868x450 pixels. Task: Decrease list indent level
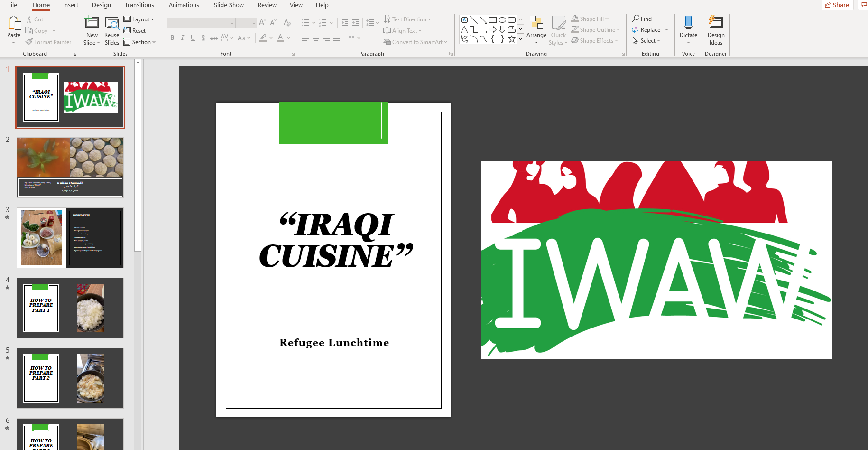(345, 23)
